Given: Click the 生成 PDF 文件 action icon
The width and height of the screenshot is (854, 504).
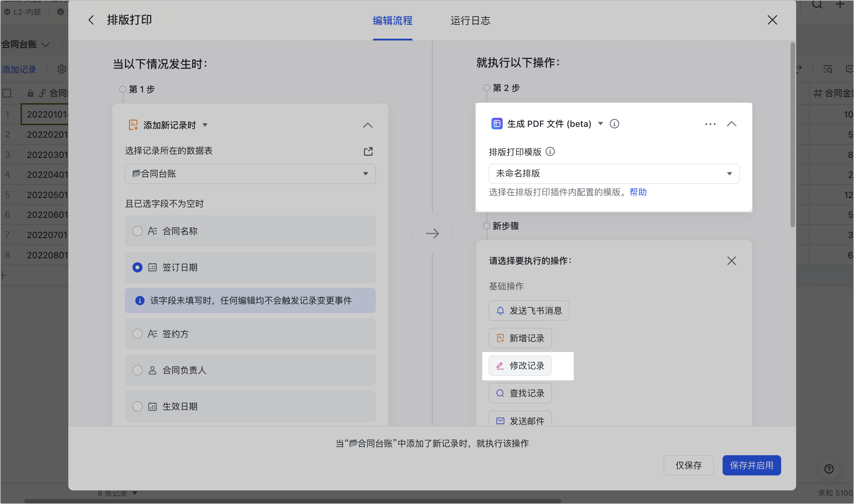Looking at the screenshot, I should pos(497,124).
